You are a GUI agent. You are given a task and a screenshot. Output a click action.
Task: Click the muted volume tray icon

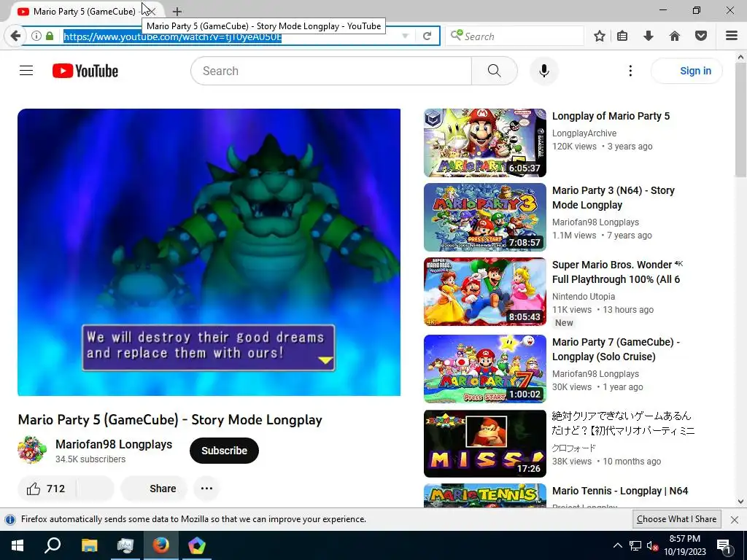pos(652,545)
